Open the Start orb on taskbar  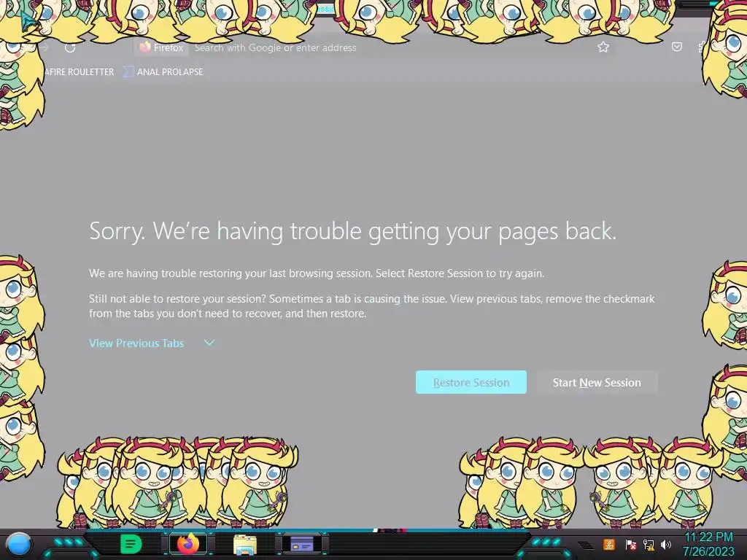click(x=19, y=544)
